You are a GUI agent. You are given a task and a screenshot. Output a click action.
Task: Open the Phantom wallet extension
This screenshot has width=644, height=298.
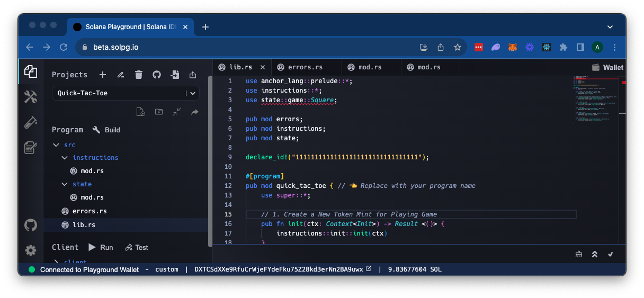click(x=496, y=47)
